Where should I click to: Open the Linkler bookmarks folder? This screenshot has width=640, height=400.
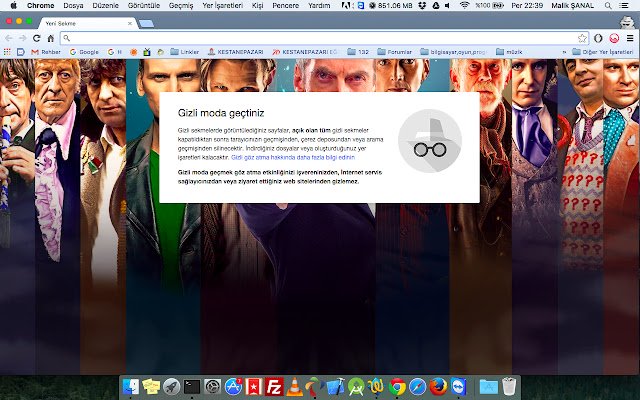coord(184,52)
